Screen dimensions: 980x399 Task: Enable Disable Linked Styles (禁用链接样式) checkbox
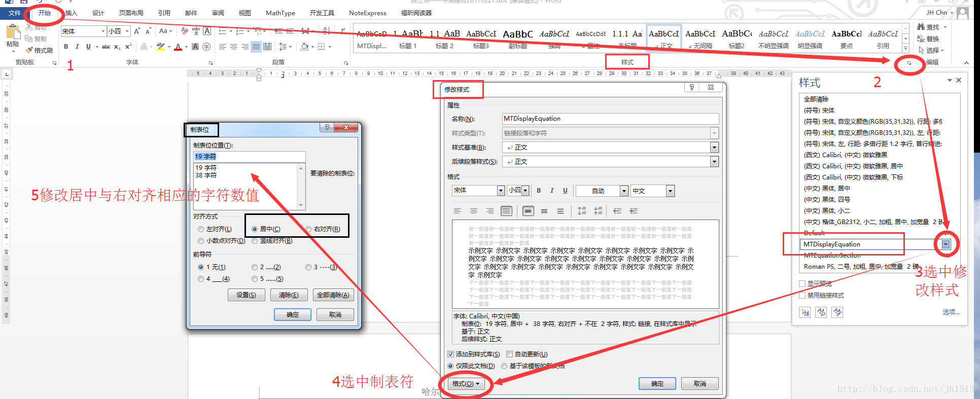click(x=802, y=295)
